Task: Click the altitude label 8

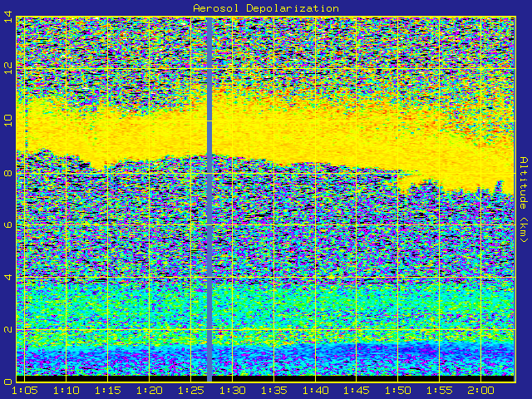Action: click(8, 174)
